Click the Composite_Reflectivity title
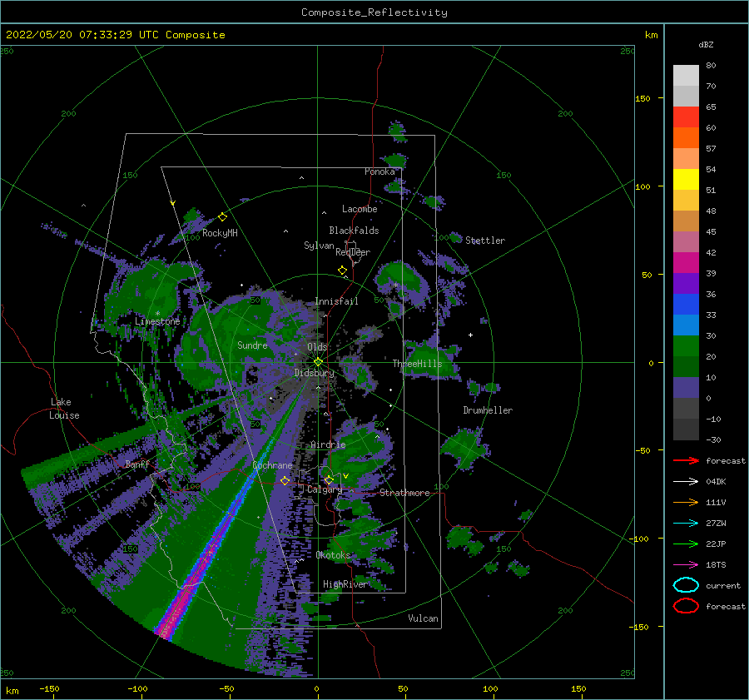 (374, 12)
